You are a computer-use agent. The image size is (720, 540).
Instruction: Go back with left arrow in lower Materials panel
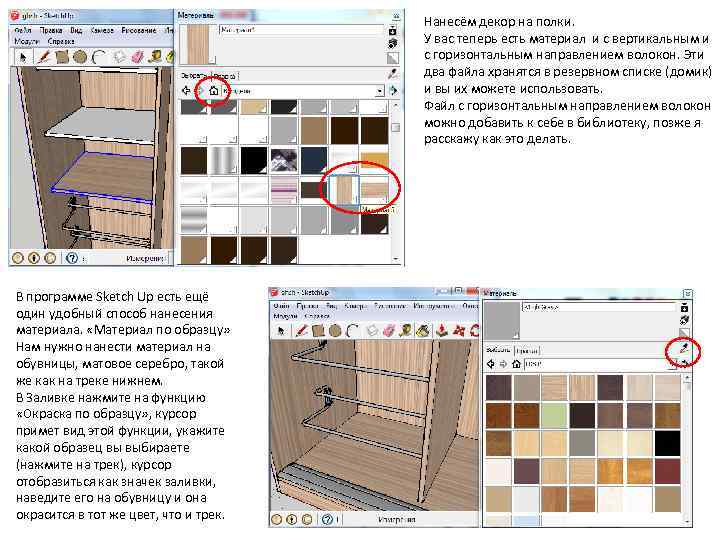point(490,364)
